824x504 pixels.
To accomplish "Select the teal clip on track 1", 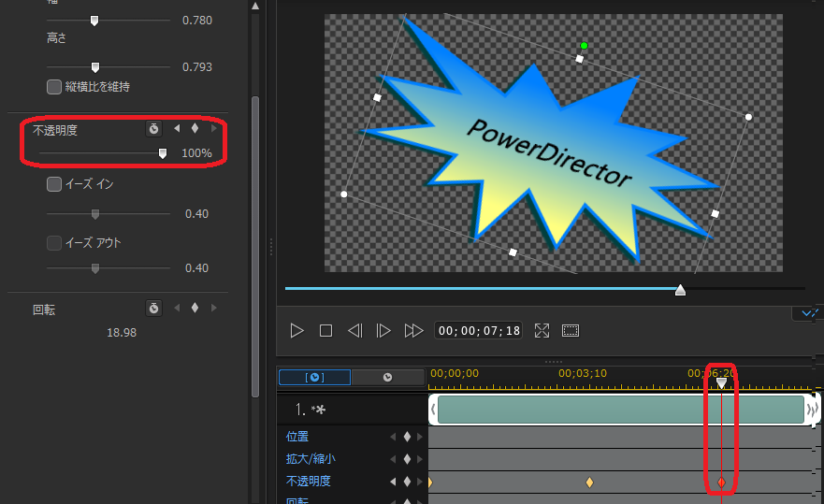I will click(x=621, y=410).
